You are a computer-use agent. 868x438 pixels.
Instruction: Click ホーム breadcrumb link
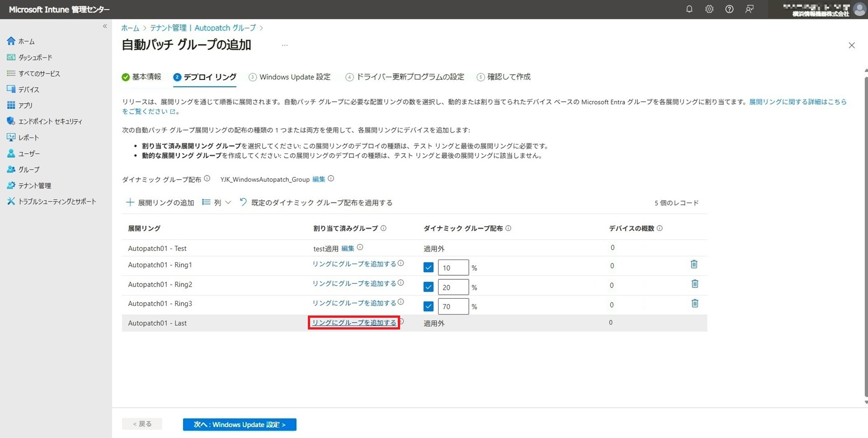tap(130, 28)
